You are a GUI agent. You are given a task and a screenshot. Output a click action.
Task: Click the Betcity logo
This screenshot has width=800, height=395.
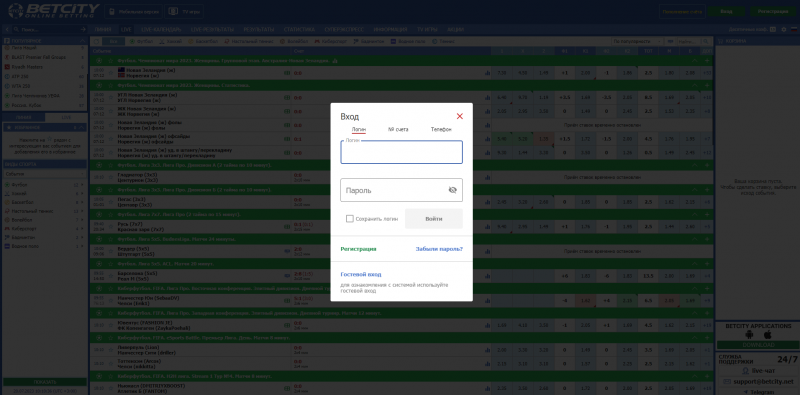pyautogui.click(x=54, y=10)
